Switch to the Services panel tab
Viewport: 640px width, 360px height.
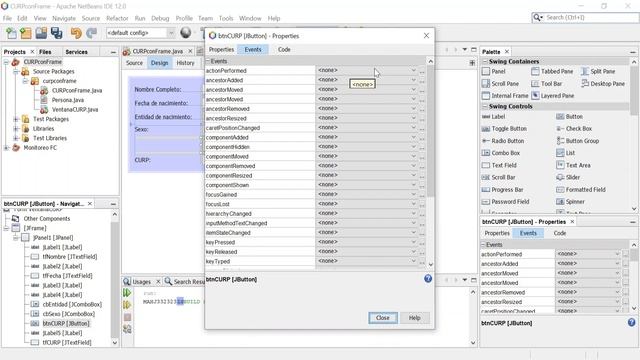(76, 52)
